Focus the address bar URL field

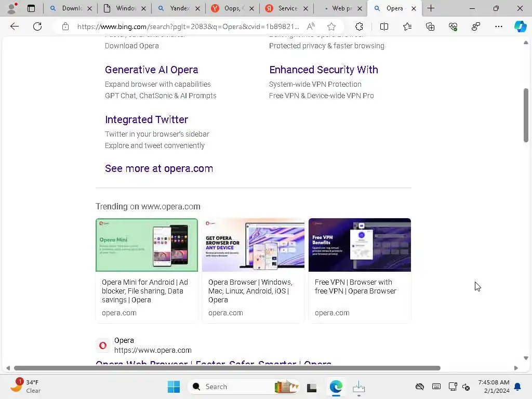(188, 26)
